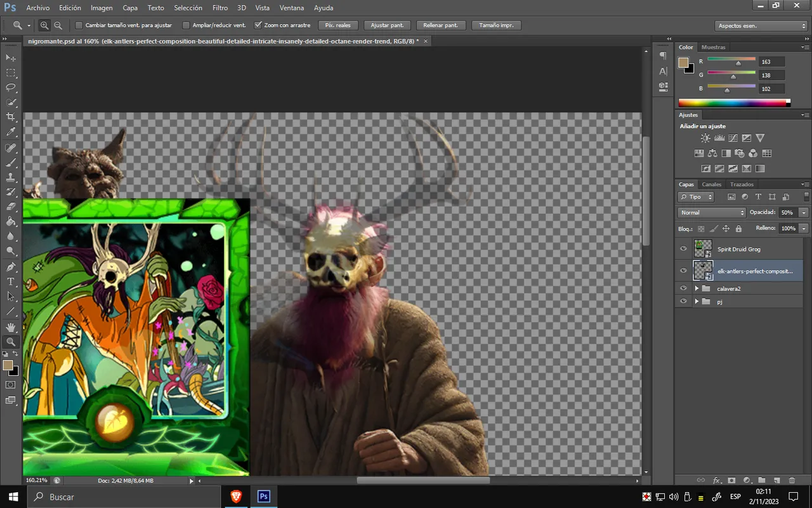Delete layer with trash icon

point(792,480)
